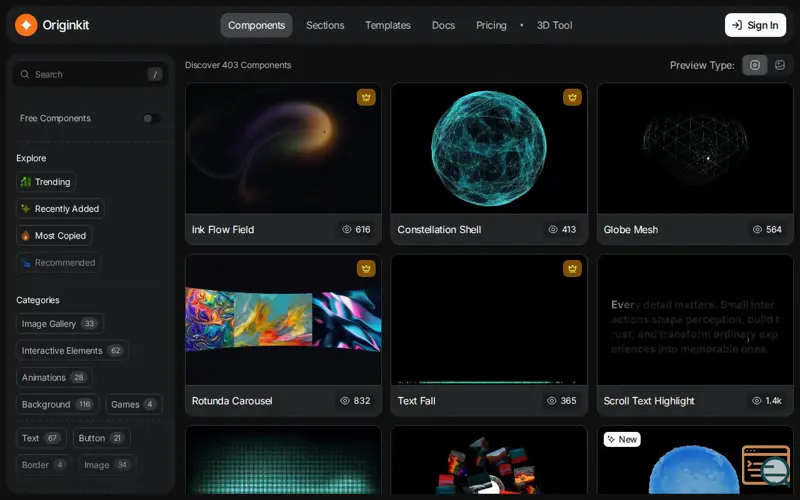Click the Scroll Text Highlight title
Screen dimensions: 800x500
[x=649, y=401]
